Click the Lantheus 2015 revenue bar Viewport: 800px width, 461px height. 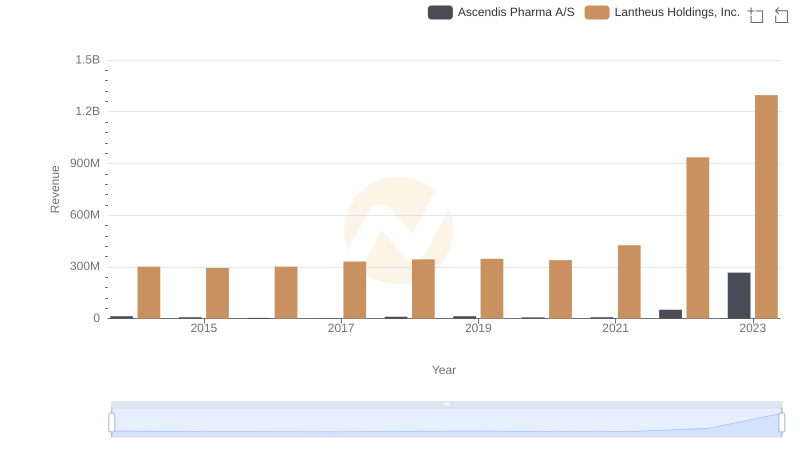click(217, 293)
